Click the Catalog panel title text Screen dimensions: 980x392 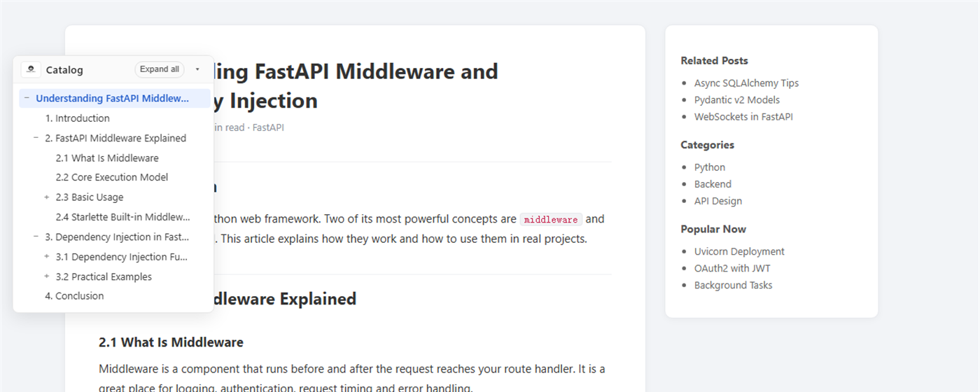pyautogui.click(x=64, y=70)
